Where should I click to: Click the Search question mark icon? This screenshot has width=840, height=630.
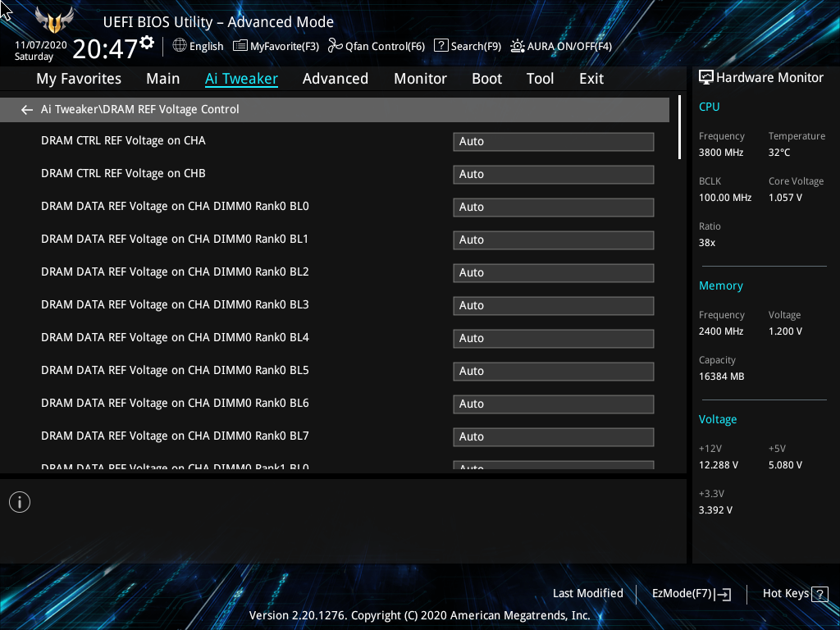(x=441, y=46)
